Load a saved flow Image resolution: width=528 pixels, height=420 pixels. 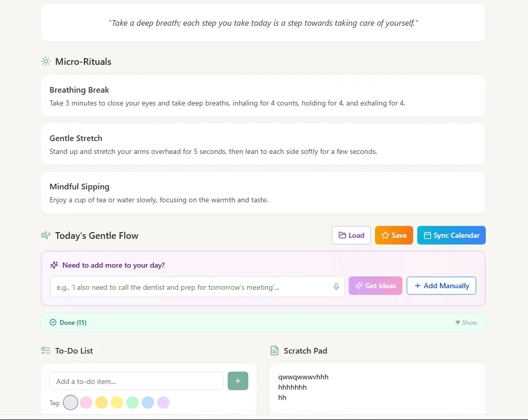tap(351, 235)
